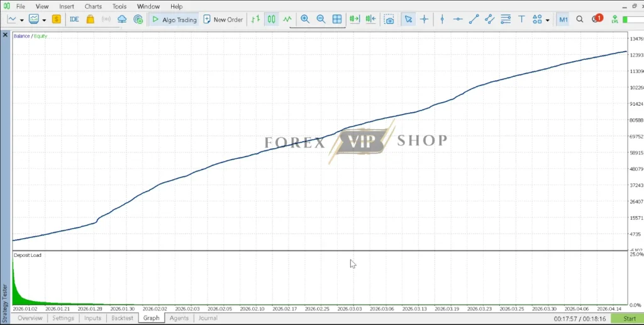Click the New Order button

coord(223,20)
